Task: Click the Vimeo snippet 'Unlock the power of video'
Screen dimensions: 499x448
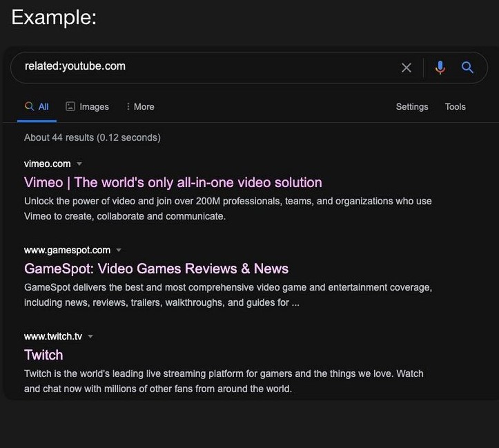Action: 228,208
